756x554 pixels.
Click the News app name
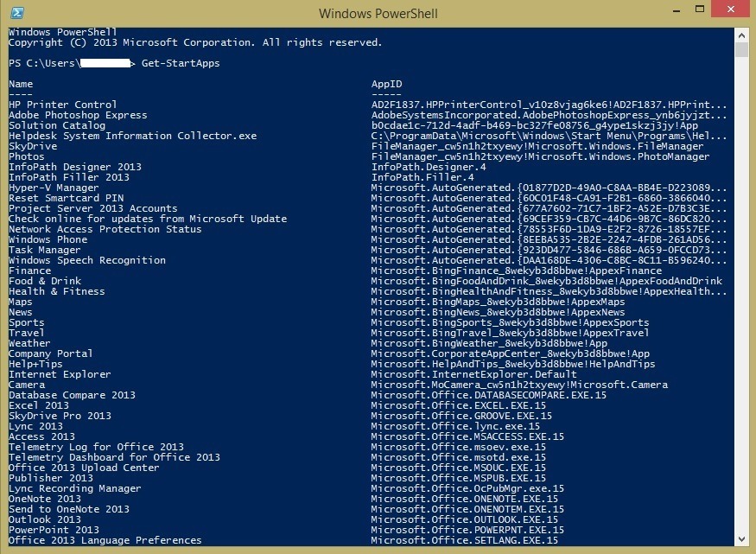point(21,312)
